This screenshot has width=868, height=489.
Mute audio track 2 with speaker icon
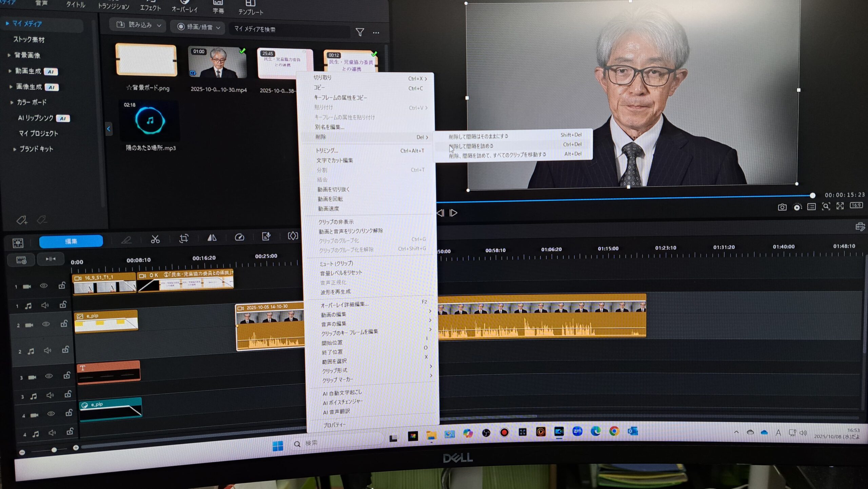[x=47, y=351]
